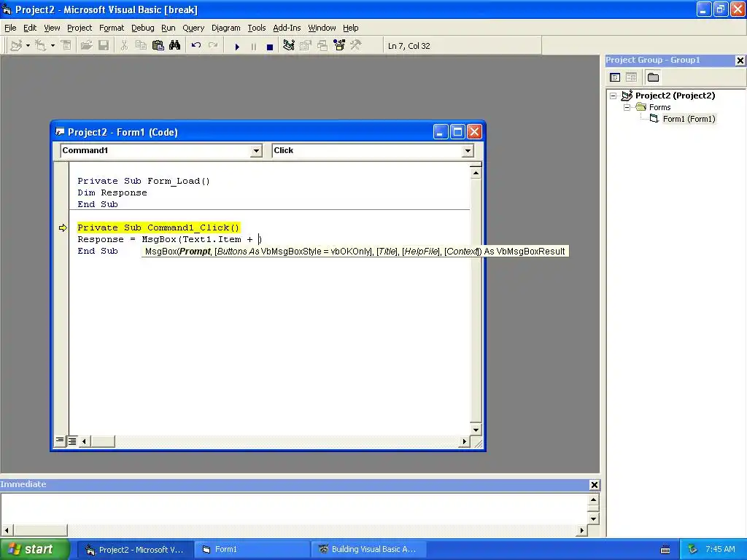Toggle Full Module View button in code window

[72, 441]
